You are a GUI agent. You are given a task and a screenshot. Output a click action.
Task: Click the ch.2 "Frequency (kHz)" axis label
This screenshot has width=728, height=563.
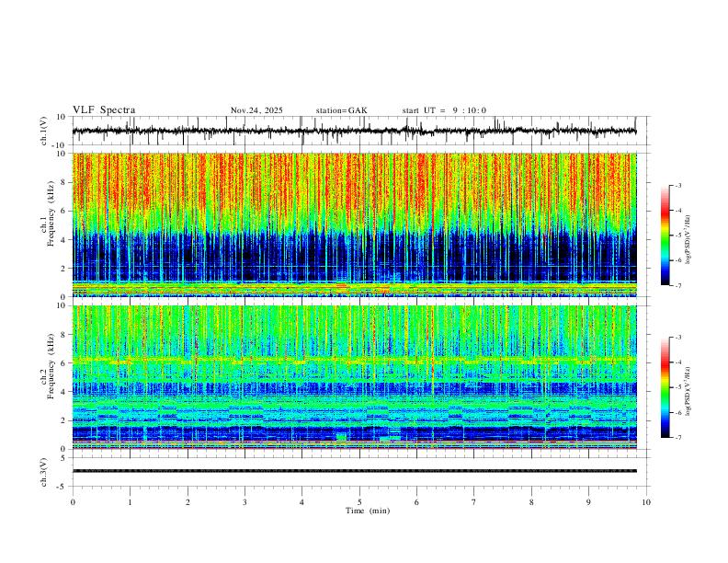tap(51, 365)
